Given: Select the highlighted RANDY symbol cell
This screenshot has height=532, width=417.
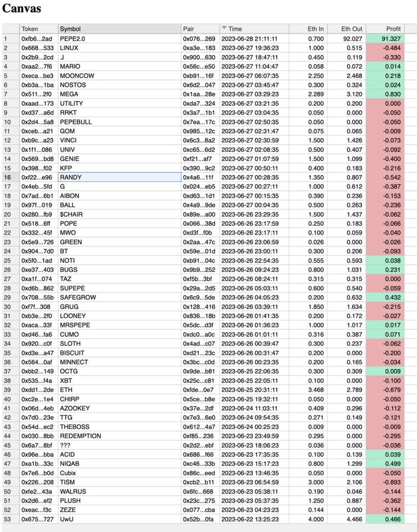Looking at the screenshot, I should point(119,177).
